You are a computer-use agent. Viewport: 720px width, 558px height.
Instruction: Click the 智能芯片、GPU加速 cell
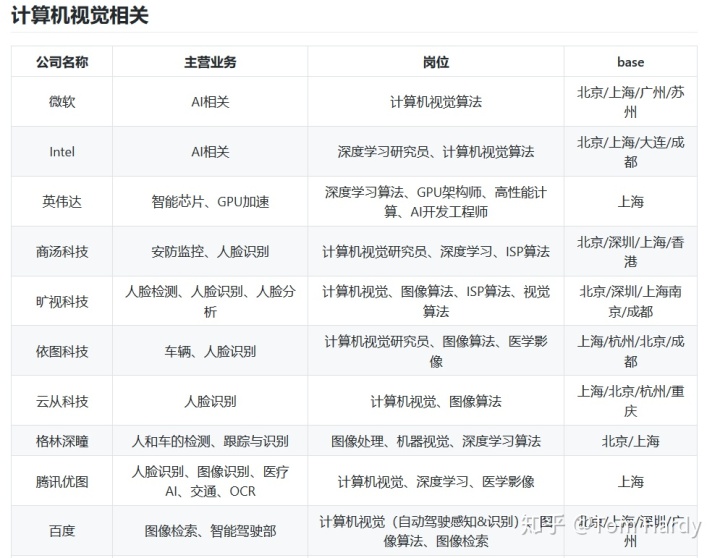(210, 202)
